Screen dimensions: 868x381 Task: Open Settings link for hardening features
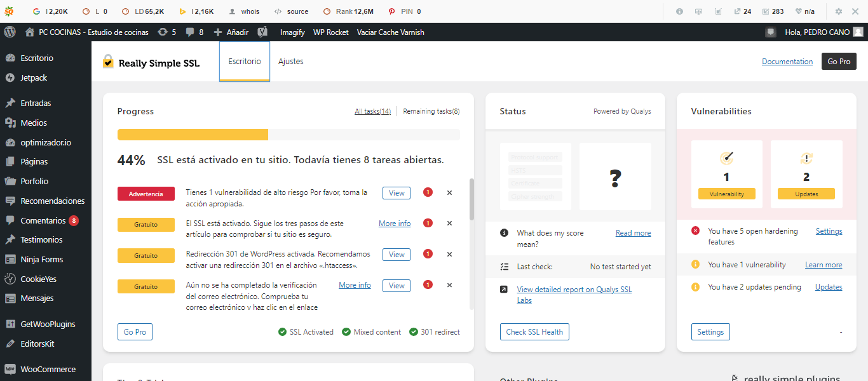829,231
